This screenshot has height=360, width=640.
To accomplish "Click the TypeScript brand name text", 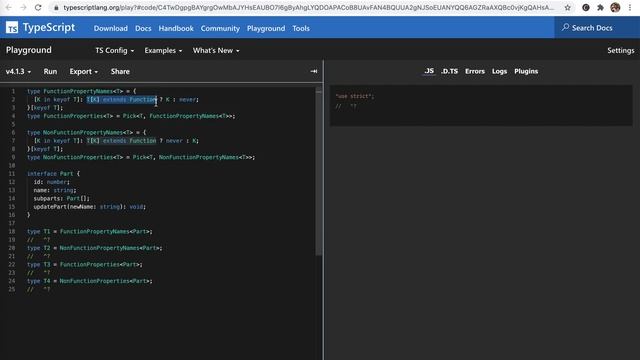I will (x=49, y=27).
